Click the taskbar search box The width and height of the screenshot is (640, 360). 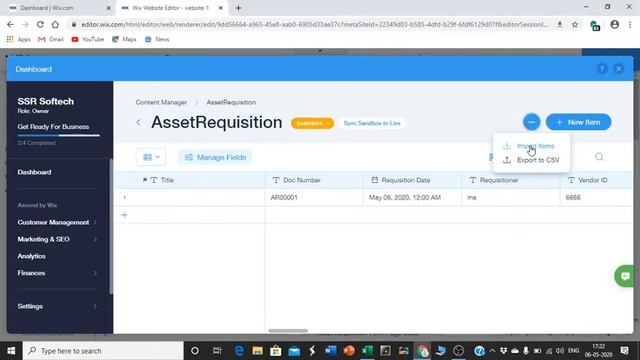(x=103, y=351)
